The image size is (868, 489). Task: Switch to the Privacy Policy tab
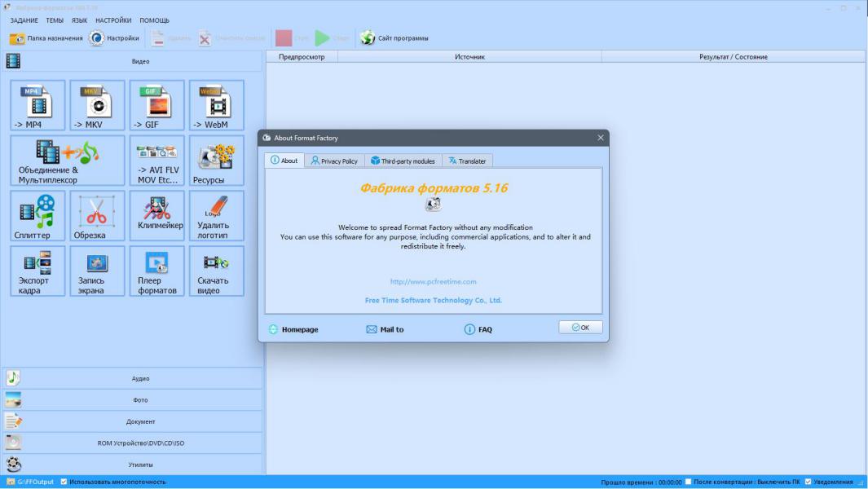click(x=334, y=161)
